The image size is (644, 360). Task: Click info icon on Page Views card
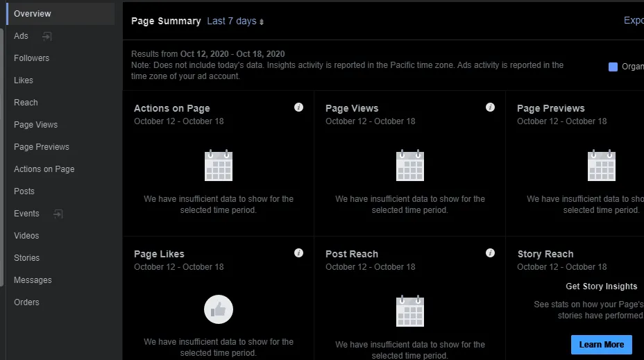490,108
